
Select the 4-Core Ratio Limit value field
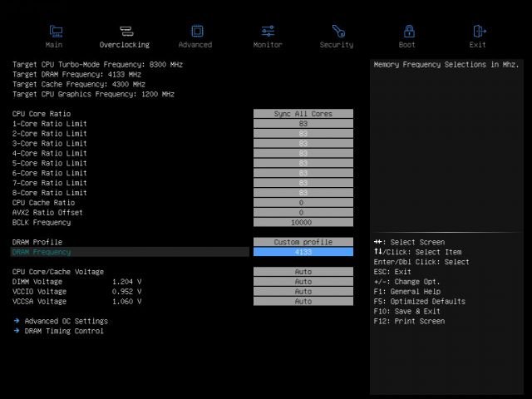(x=303, y=153)
